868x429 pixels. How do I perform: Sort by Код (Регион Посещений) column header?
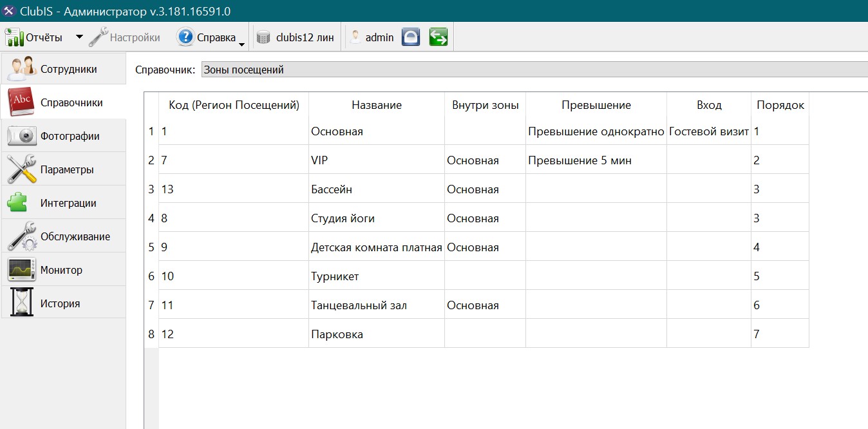tap(234, 105)
